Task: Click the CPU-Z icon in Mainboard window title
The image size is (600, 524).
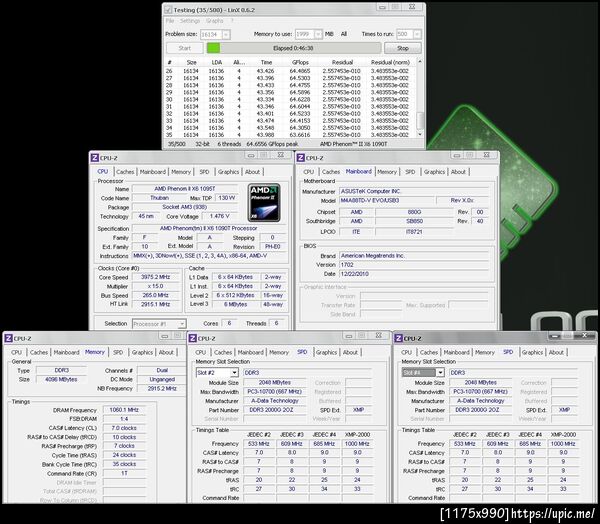Action: [x=300, y=158]
